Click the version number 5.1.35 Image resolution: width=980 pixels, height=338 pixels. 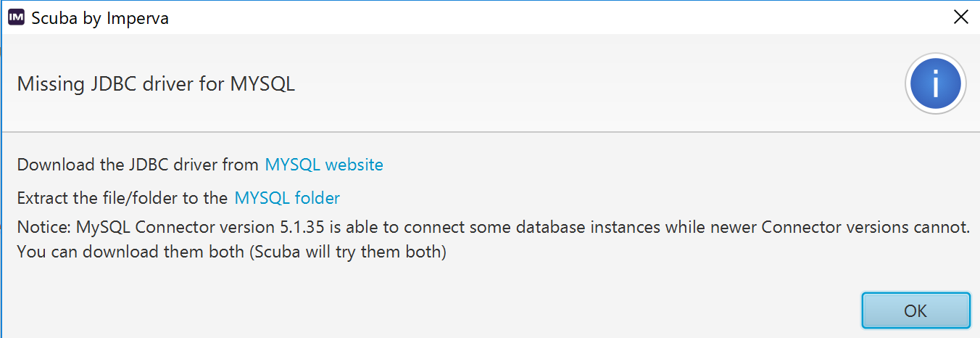304,227
